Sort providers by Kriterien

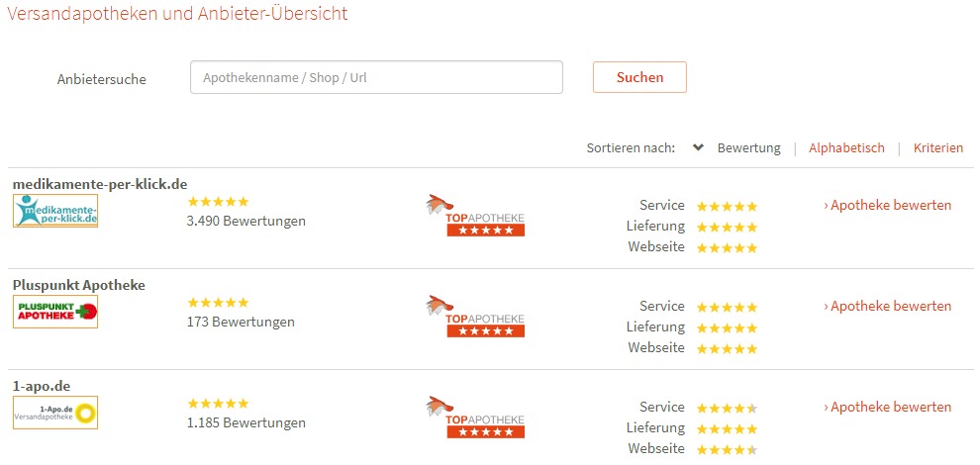pos(937,148)
